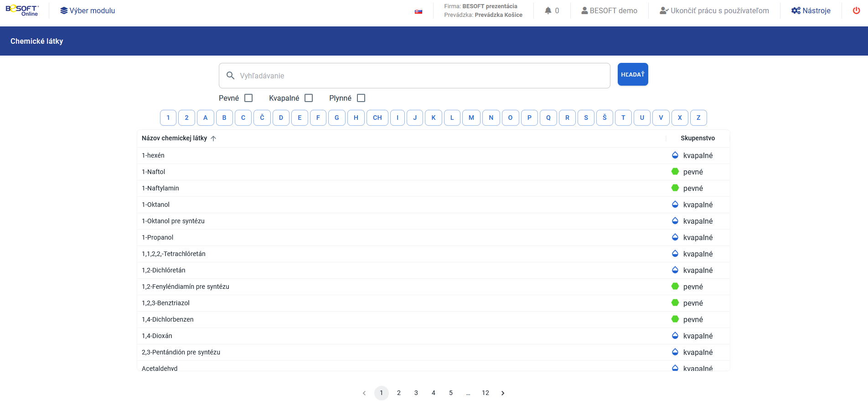The width and height of the screenshot is (868, 405).
Task: Jump to last page 12
Action: [x=486, y=393]
